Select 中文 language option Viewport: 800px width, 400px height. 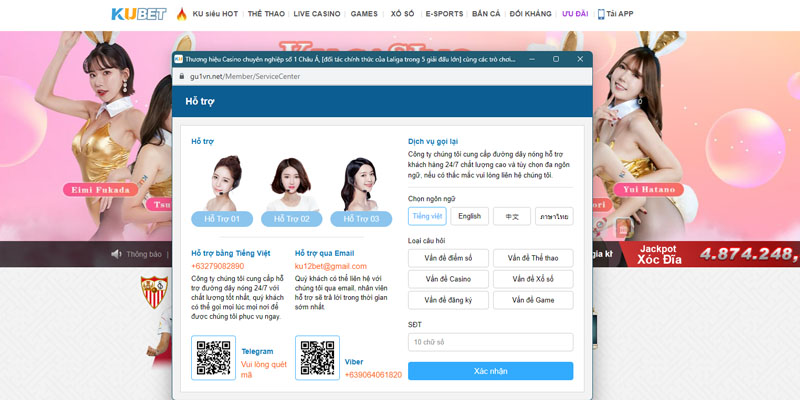coord(512,216)
